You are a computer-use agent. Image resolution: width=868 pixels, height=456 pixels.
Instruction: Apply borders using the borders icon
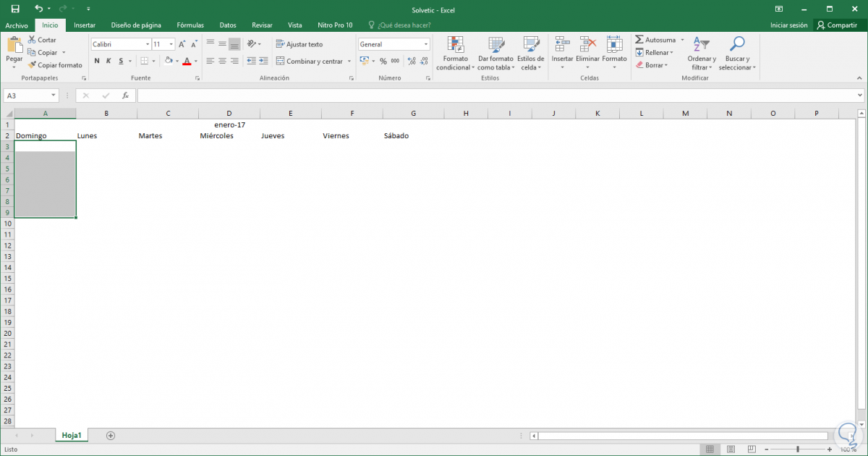[144, 62]
